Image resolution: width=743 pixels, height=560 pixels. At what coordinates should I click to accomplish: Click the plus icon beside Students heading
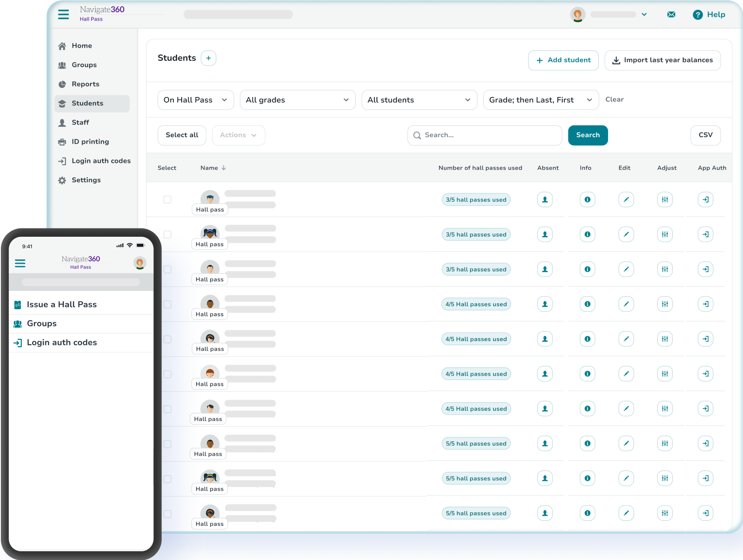pyautogui.click(x=208, y=58)
